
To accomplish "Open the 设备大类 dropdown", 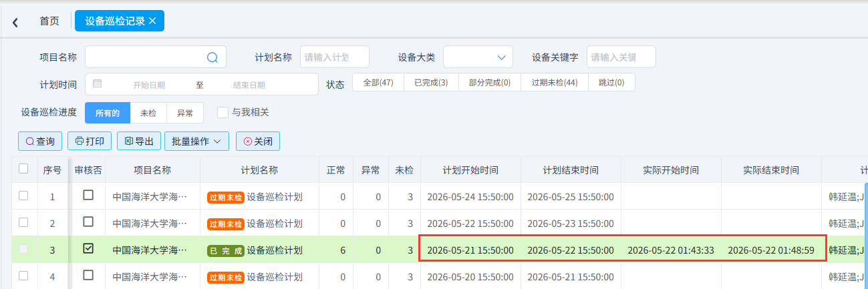I will pyautogui.click(x=478, y=57).
